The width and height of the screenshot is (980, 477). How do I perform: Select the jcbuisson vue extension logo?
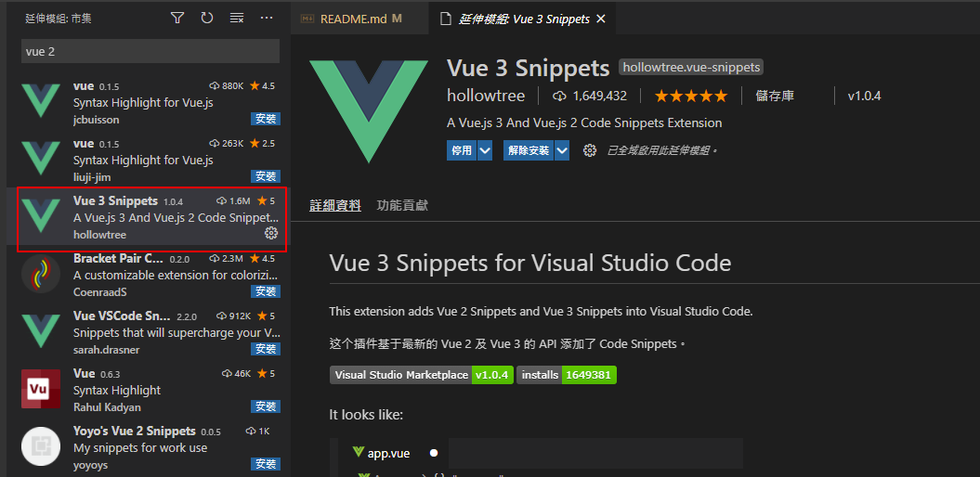click(x=41, y=102)
